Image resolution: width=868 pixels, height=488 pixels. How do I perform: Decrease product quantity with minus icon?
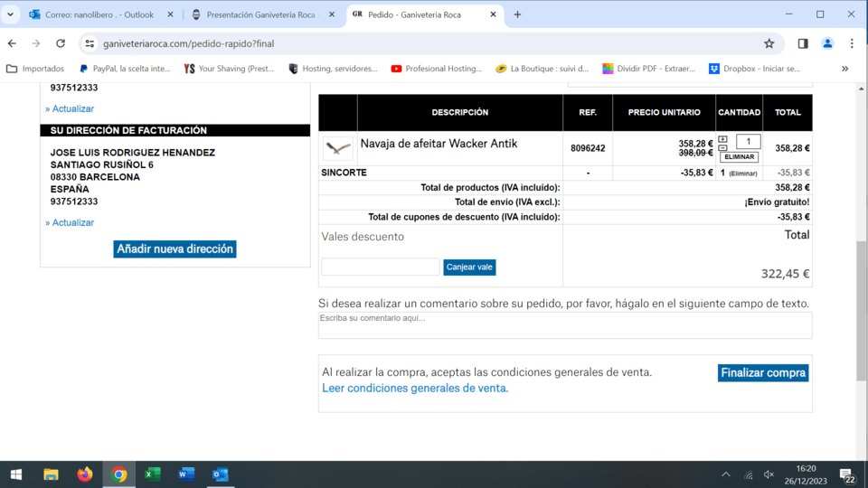click(x=722, y=147)
